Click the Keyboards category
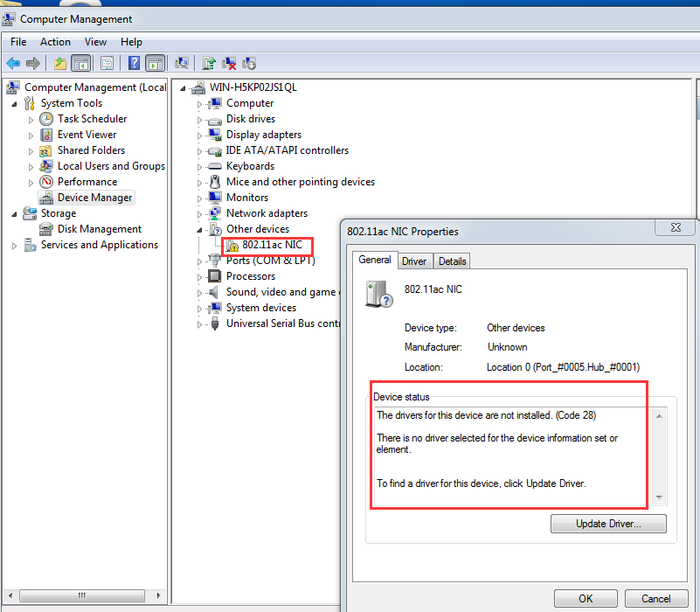 coord(250,166)
